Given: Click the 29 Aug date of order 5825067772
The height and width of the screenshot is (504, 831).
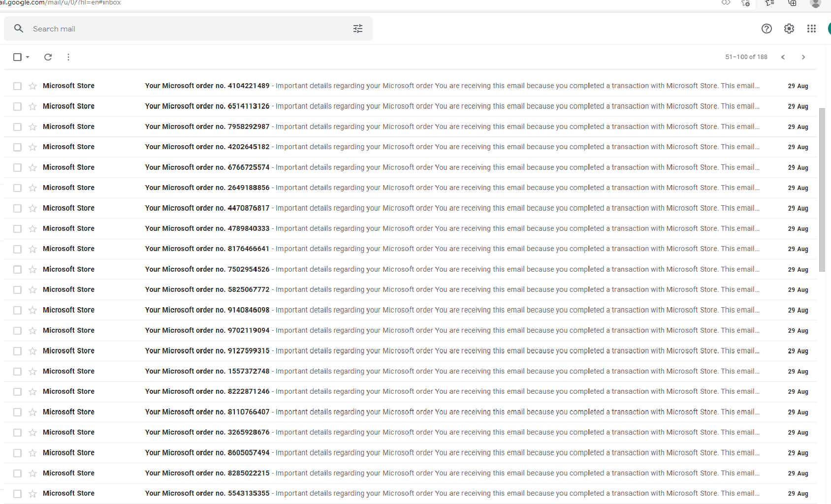Looking at the screenshot, I should (x=798, y=290).
